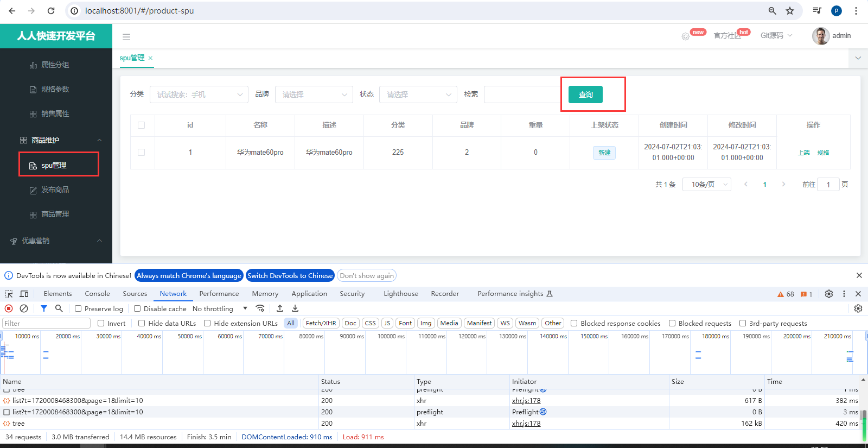Go to next page arrow in pagination

pyautogui.click(x=783, y=185)
